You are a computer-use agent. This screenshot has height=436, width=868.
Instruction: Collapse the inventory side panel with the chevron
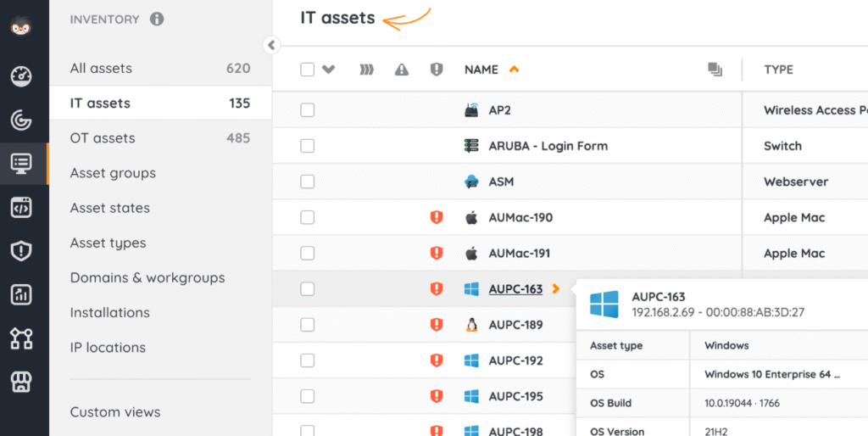[x=271, y=45]
